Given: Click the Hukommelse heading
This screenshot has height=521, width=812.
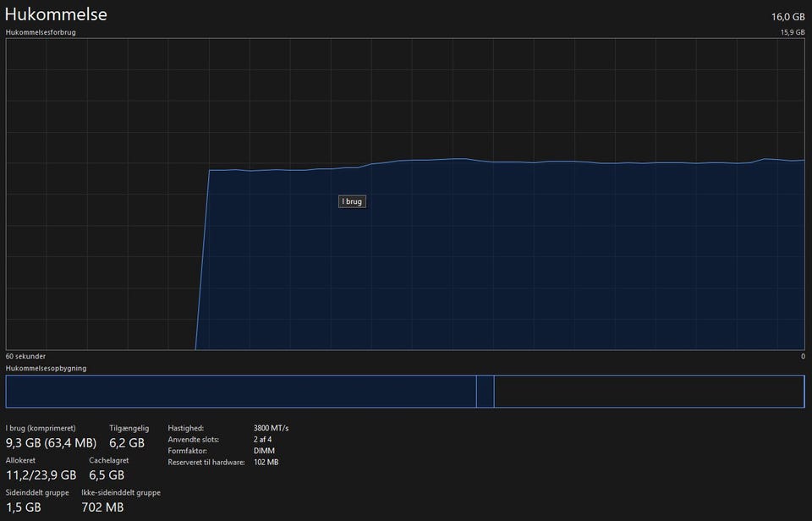Looking at the screenshot, I should coord(56,15).
